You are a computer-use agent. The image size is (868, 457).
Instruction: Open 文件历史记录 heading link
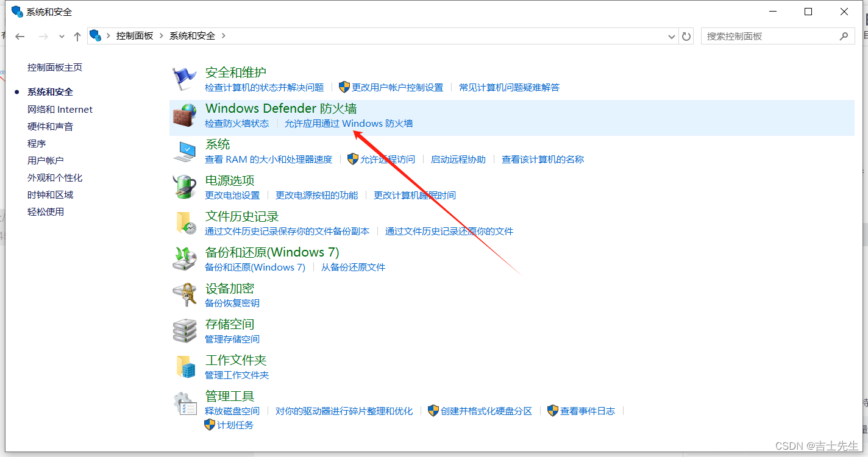pyautogui.click(x=242, y=216)
